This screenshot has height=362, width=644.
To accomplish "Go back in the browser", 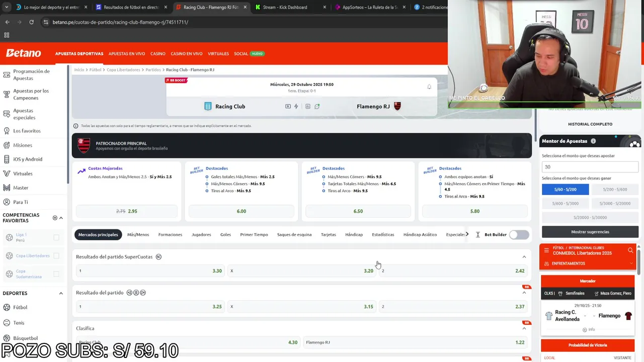I will 7,22.
